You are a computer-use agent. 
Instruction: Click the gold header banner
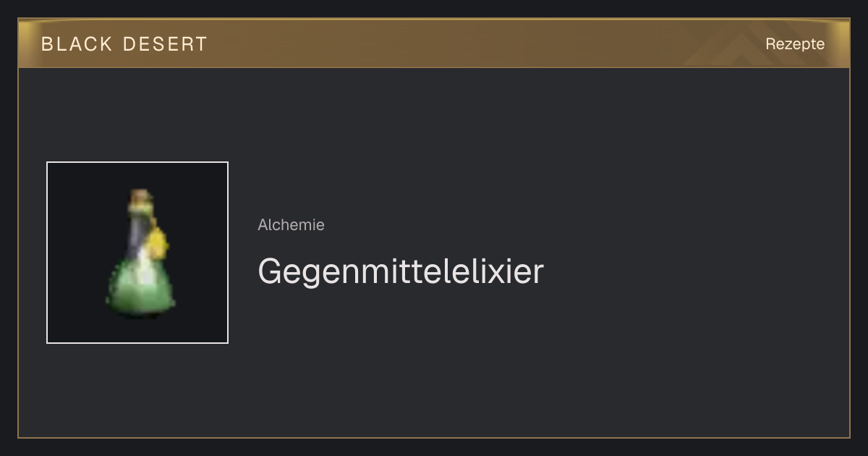click(434, 43)
